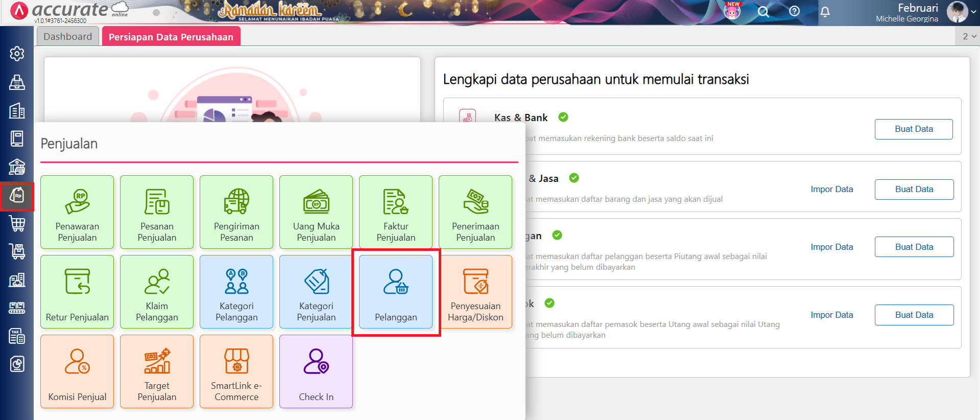Click the notification bell icon

click(x=825, y=12)
